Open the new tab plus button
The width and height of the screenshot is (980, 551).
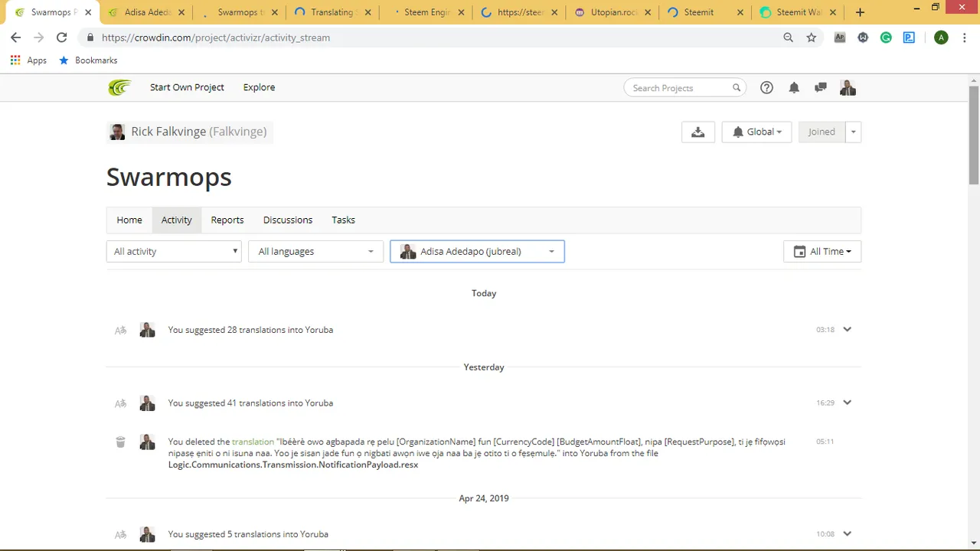click(861, 12)
